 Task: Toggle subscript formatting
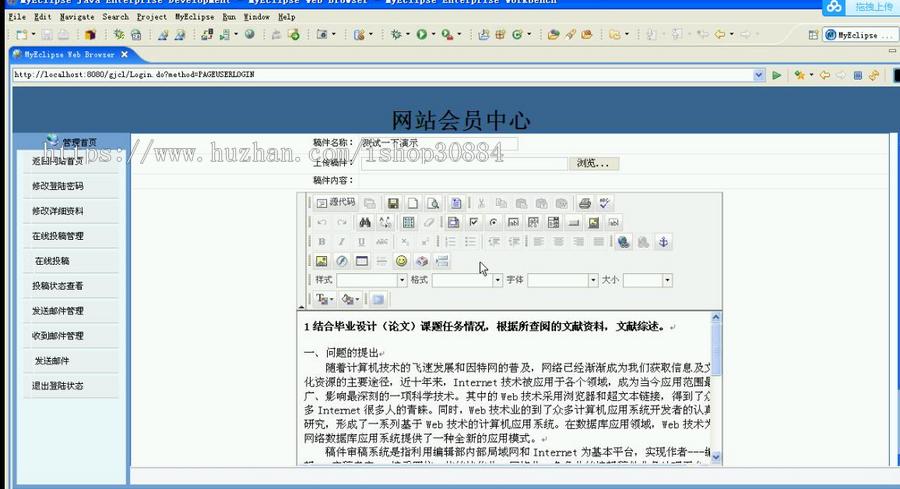pyautogui.click(x=405, y=242)
